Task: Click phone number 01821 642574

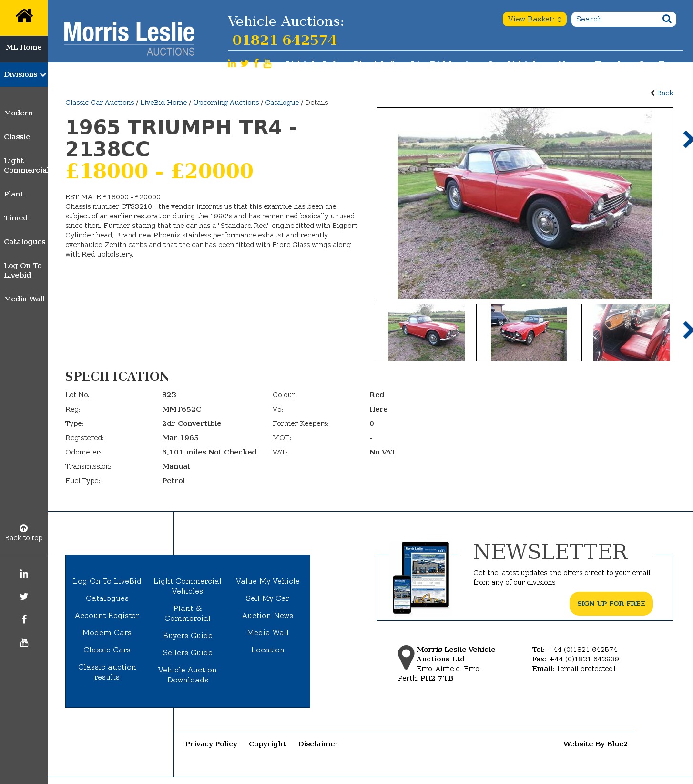Action: [285, 40]
